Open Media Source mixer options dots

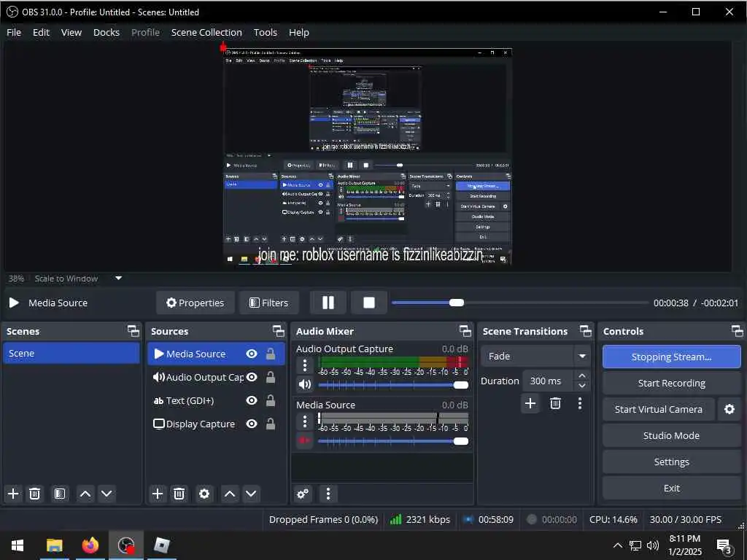[305, 421]
